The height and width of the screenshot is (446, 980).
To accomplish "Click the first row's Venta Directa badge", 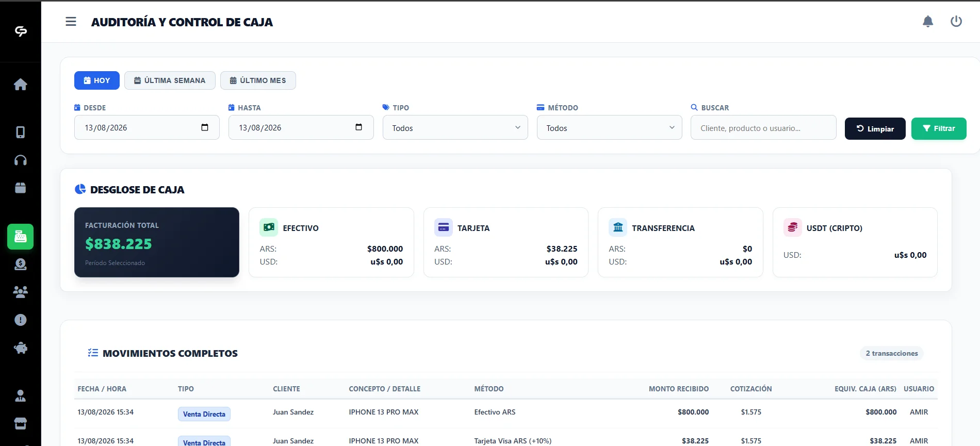I will pyautogui.click(x=204, y=414).
